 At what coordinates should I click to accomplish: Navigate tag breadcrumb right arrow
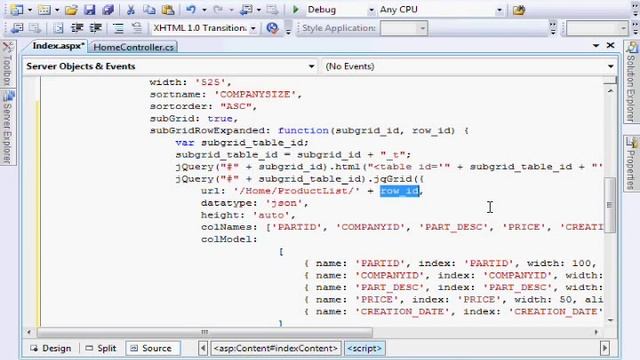coord(604,348)
